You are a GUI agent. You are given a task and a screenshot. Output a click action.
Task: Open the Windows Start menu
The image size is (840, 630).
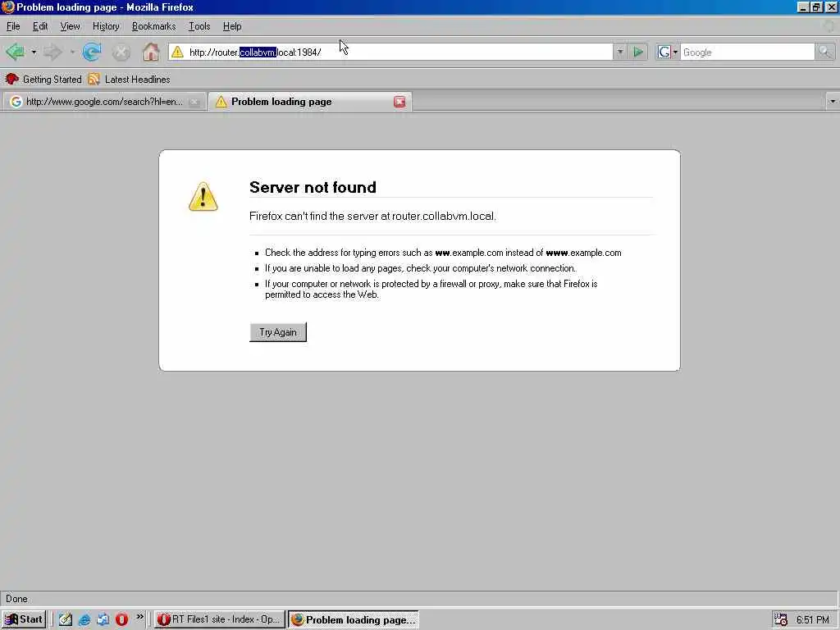[24, 619]
